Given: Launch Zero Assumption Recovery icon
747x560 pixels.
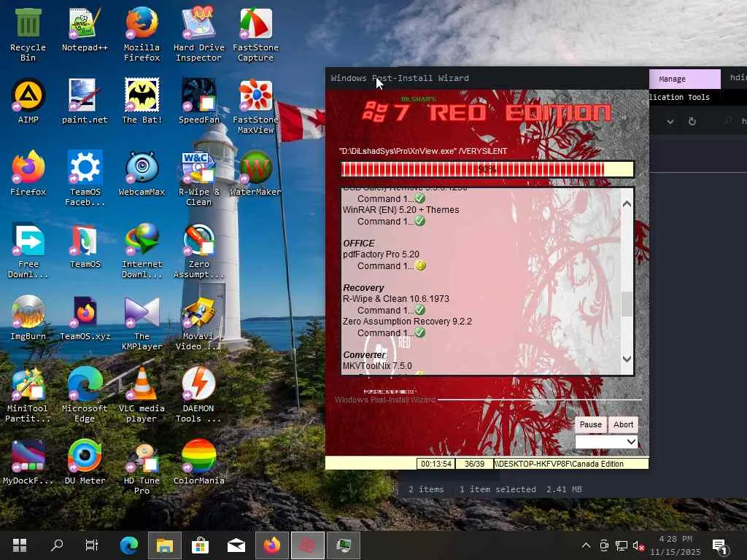Looking at the screenshot, I should click(198, 251).
